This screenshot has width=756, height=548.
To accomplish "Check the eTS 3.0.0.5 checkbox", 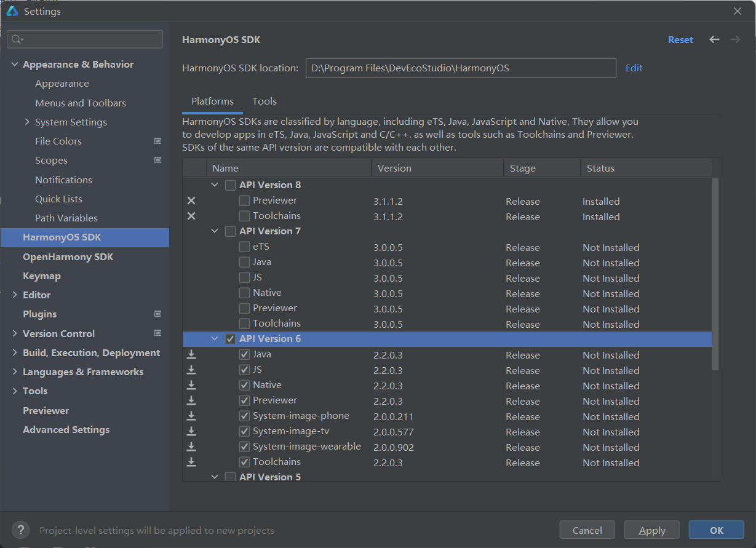I will pos(244,247).
